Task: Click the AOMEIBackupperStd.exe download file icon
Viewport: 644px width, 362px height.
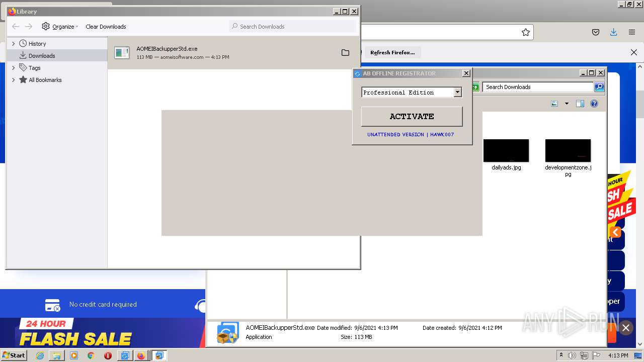Action: point(122,52)
